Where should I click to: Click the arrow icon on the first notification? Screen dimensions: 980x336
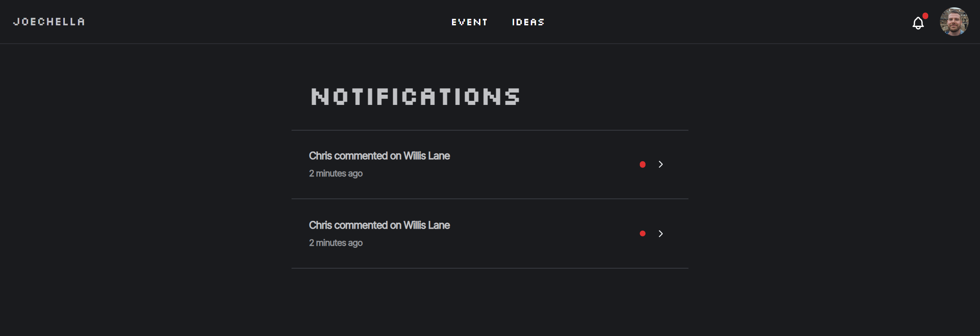(x=661, y=165)
